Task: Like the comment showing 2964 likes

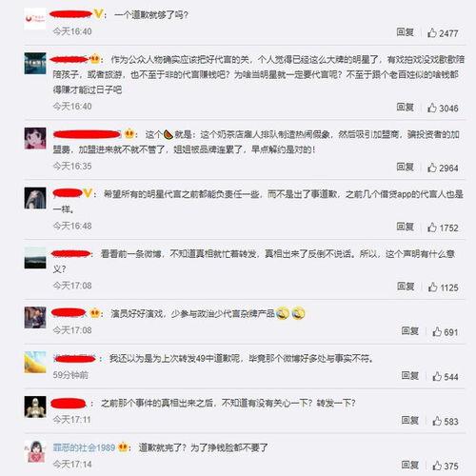Action: 432,168
